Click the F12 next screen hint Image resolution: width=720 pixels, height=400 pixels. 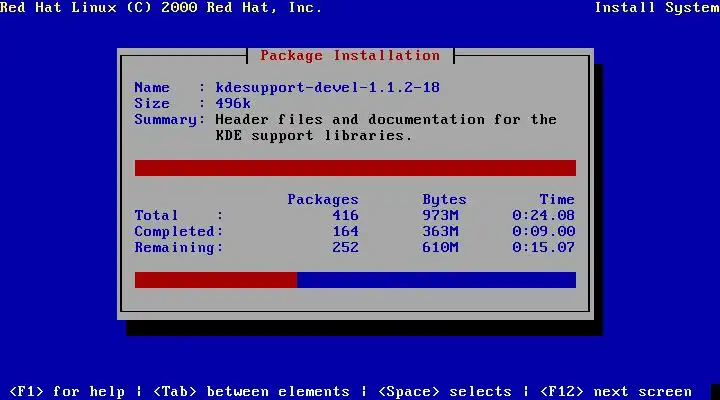click(x=615, y=392)
